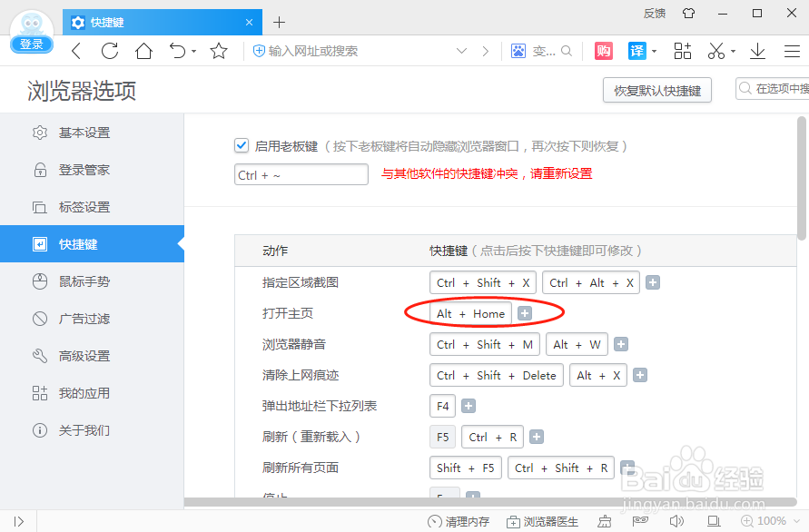Image resolution: width=809 pixels, height=532 pixels.
Task: Expand address bar dropdown chevron
Action: 462,51
